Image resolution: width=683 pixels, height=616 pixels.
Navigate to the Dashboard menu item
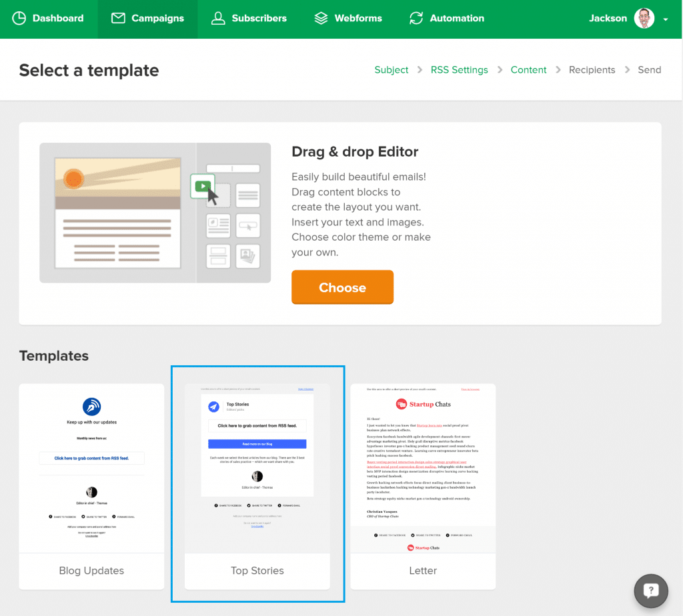(57, 18)
